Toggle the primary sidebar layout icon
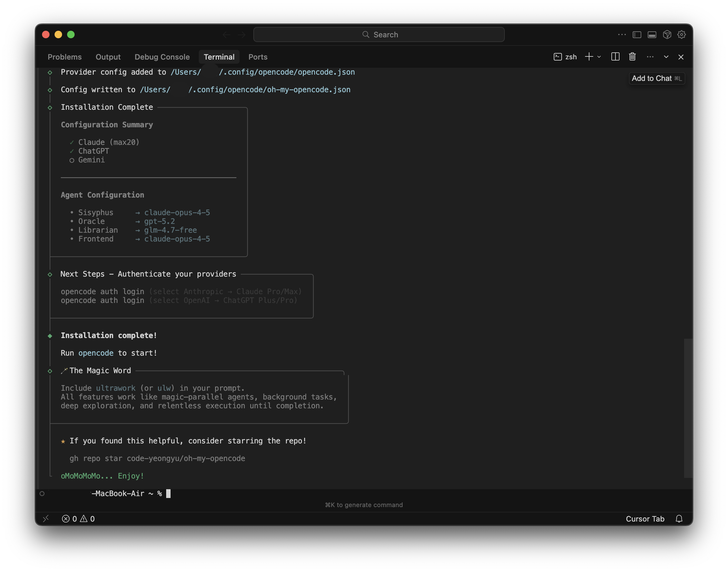 click(x=636, y=34)
